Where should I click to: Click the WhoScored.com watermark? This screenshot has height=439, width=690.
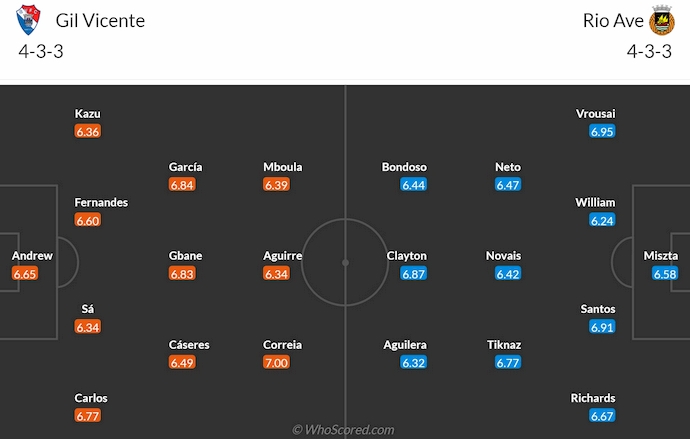tap(344, 430)
